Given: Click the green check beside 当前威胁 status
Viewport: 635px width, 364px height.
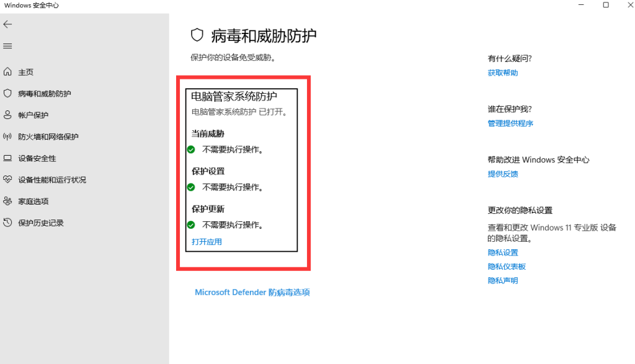Looking at the screenshot, I should pos(191,149).
